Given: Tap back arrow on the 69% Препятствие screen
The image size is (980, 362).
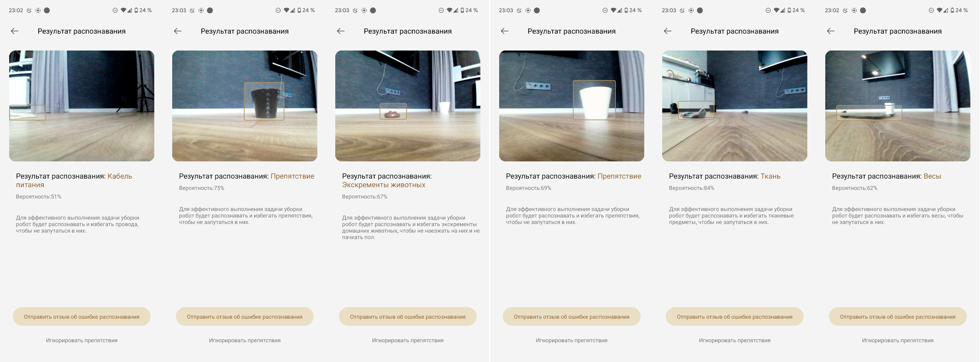Looking at the screenshot, I should [x=505, y=31].
